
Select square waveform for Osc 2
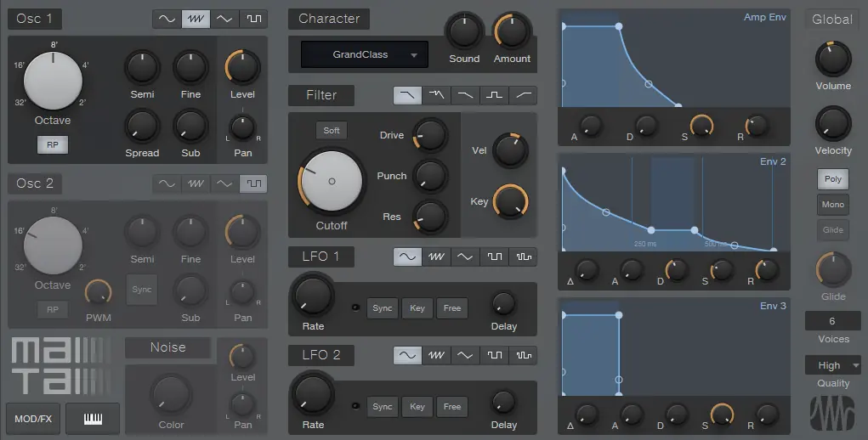click(x=253, y=183)
